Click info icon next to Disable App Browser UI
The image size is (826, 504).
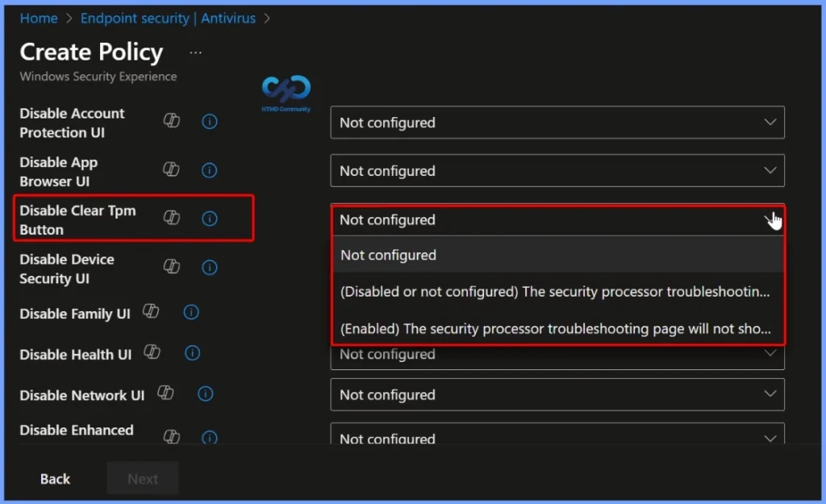tap(209, 169)
